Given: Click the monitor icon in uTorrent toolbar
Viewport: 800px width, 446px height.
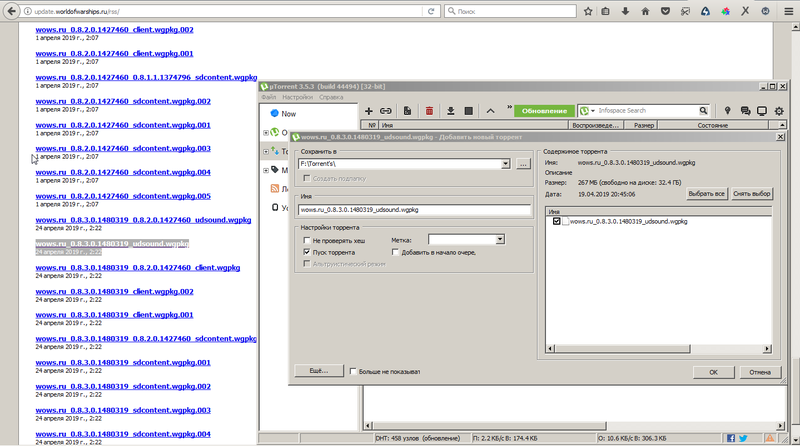Looking at the screenshot, I should [x=762, y=111].
